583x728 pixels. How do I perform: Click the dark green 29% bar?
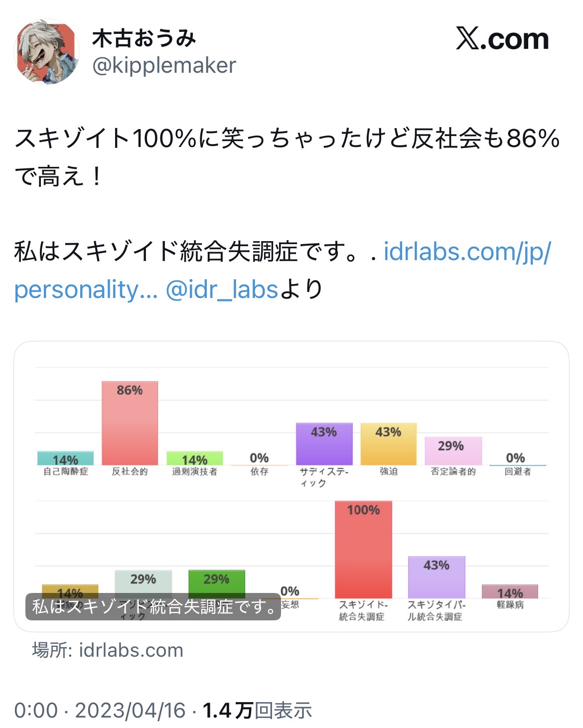pos(217,582)
